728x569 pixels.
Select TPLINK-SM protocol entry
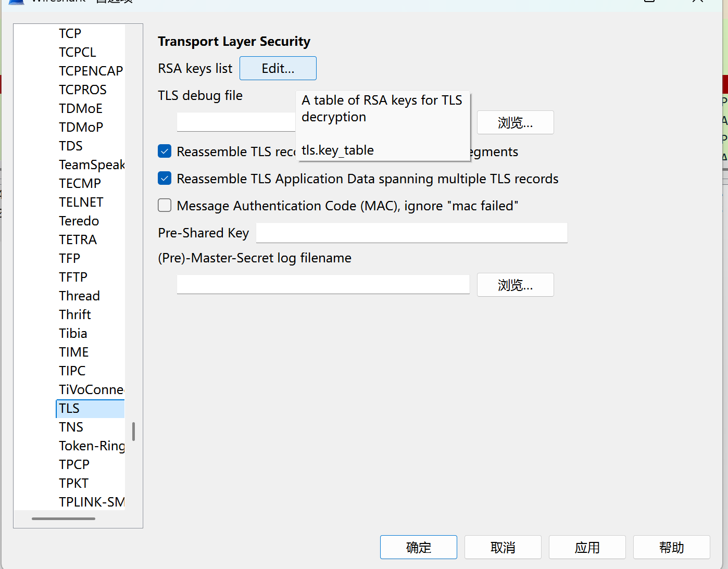(x=91, y=502)
